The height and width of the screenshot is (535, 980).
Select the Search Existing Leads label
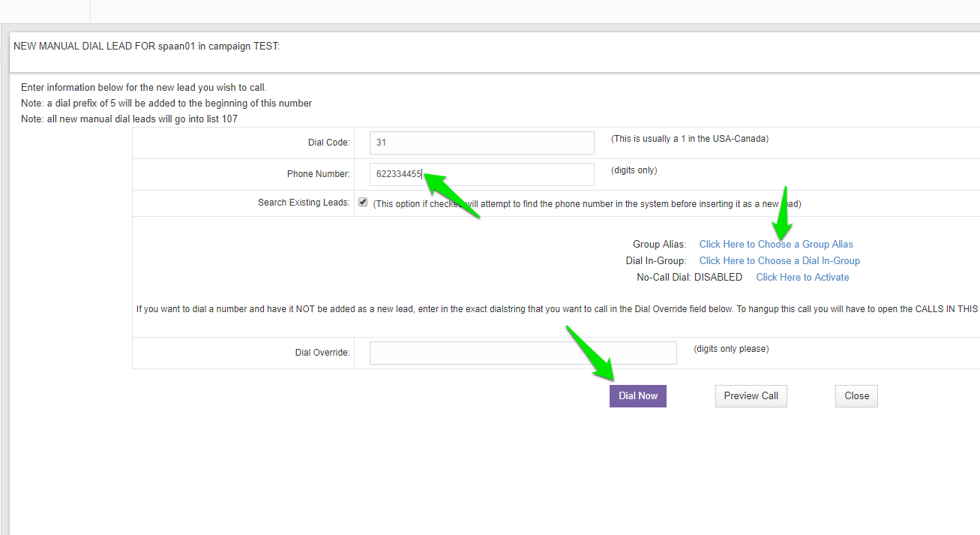pos(304,203)
